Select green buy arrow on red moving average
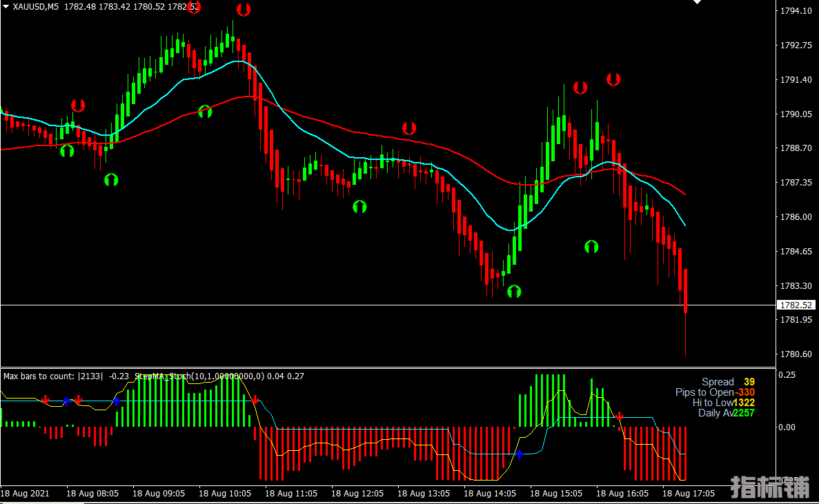The width and height of the screenshot is (819, 504). [x=205, y=111]
